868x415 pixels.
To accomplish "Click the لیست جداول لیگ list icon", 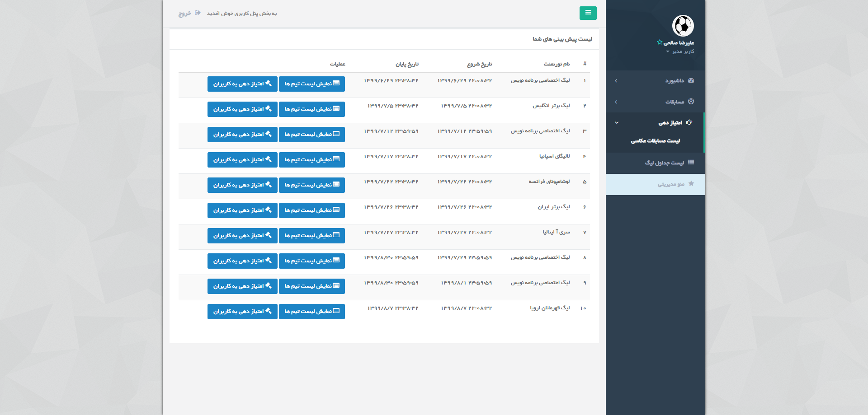I will pos(691,163).
